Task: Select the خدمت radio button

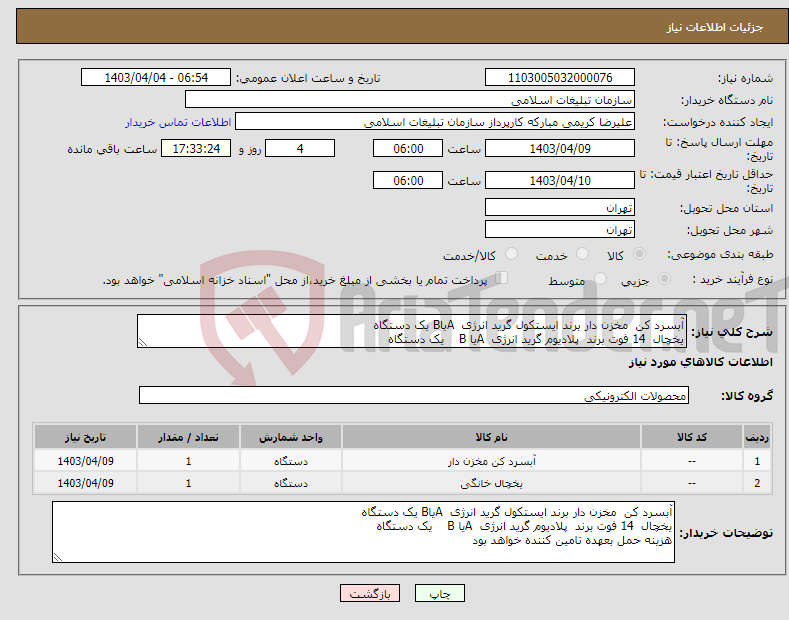Action: (x=583, y=254)
